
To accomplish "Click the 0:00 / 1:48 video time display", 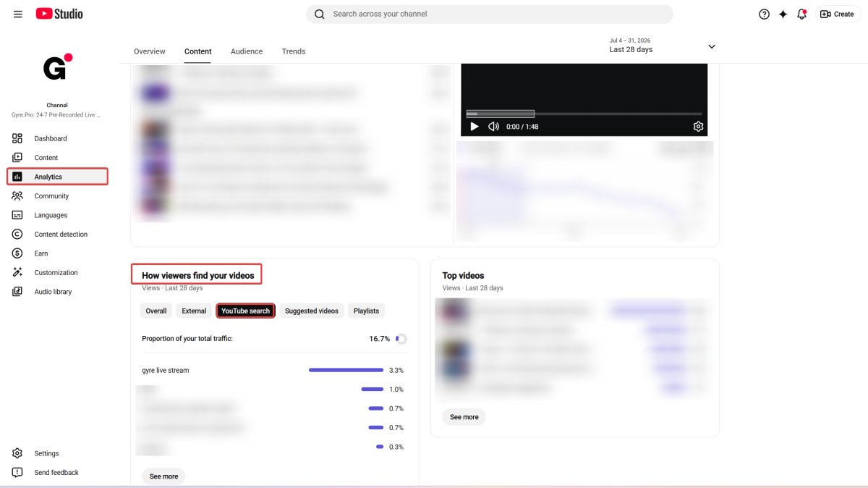I will [522, 126].
